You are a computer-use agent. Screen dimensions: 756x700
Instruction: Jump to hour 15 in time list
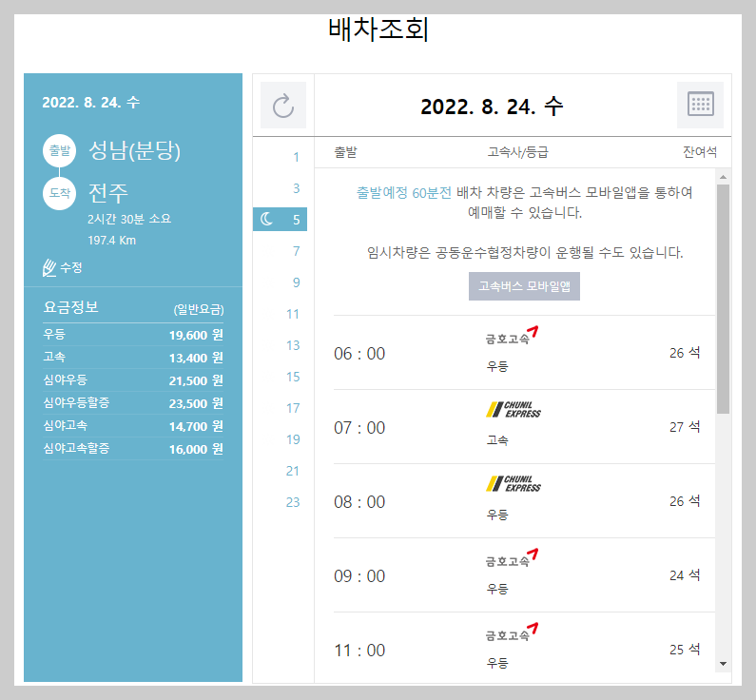click(293, 377)
